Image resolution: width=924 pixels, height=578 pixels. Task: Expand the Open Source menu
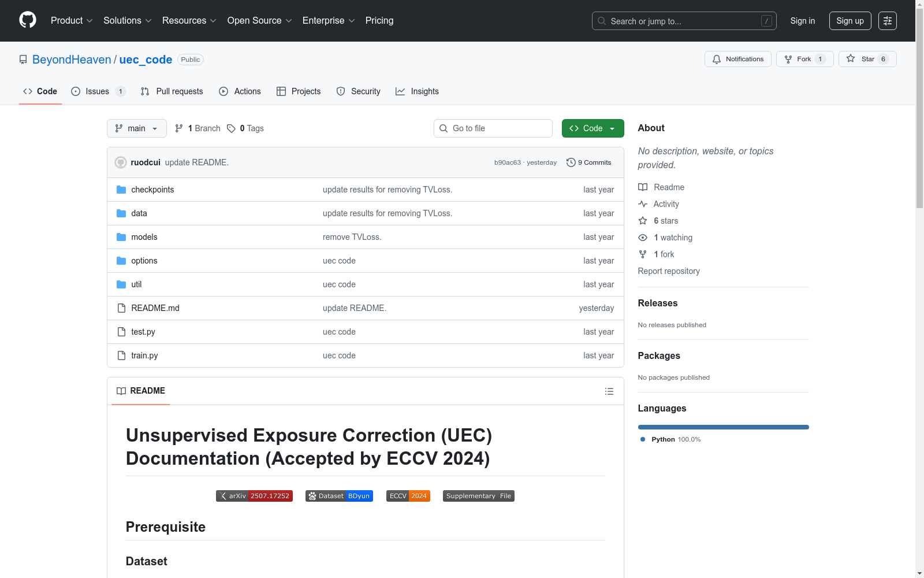260,21
